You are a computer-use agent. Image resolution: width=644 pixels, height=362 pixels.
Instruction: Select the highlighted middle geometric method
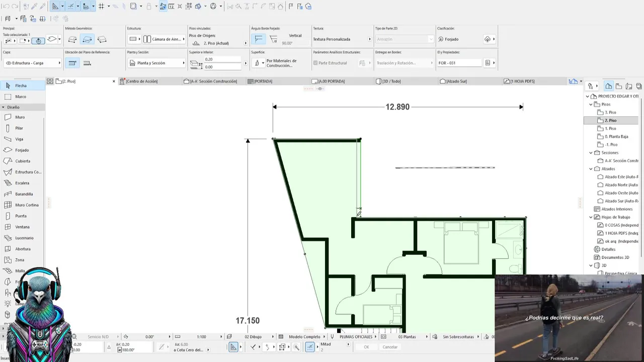[88, 39]
